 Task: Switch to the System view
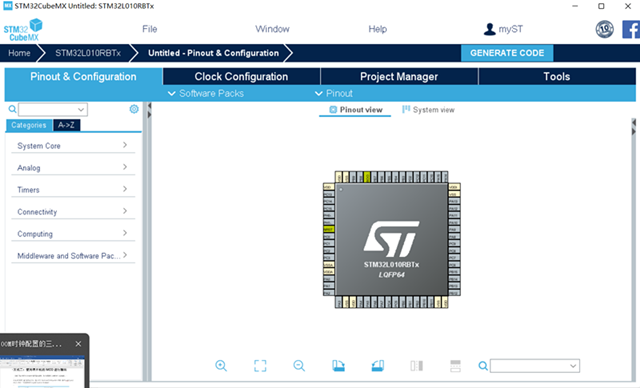[x=428, y=110]
